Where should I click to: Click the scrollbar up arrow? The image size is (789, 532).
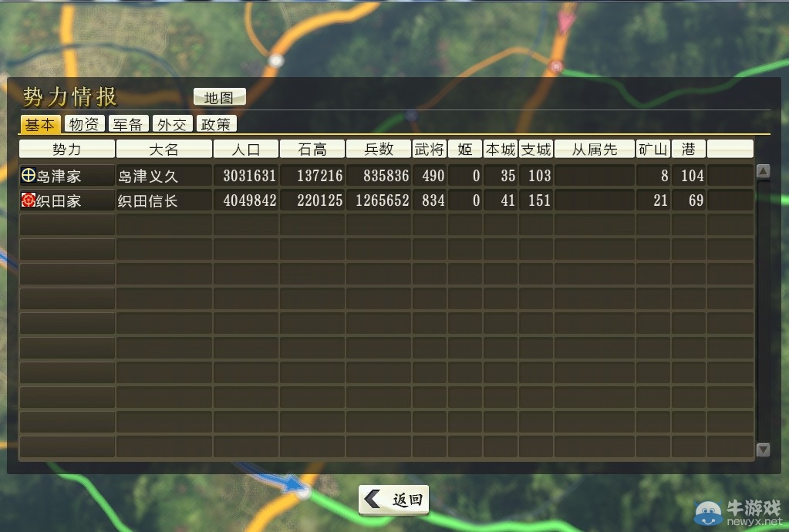coord(764,171)
